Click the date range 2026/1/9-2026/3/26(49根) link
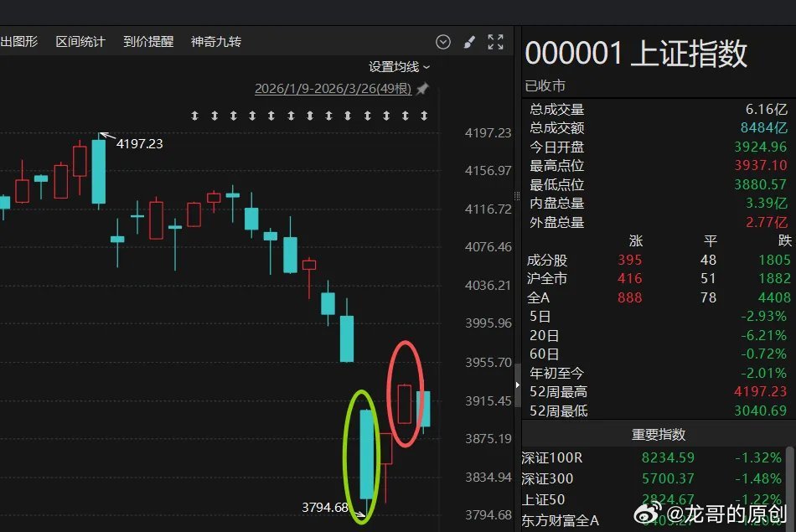The height and width of the screenshot is (532, 796). coord(333,88)
